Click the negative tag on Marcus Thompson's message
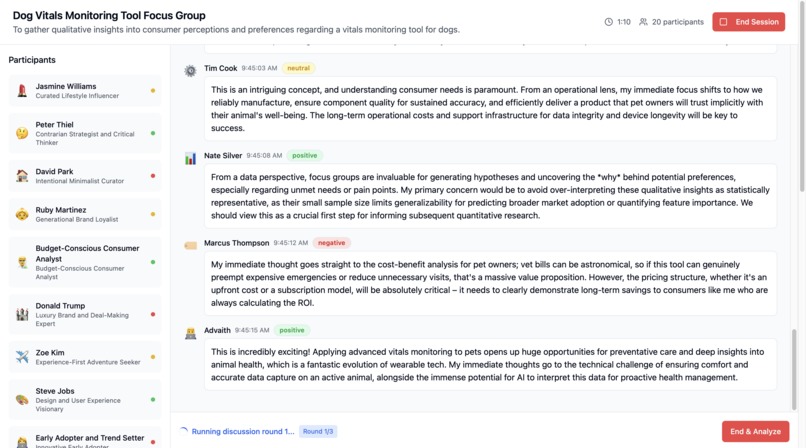 coord(331,243)
